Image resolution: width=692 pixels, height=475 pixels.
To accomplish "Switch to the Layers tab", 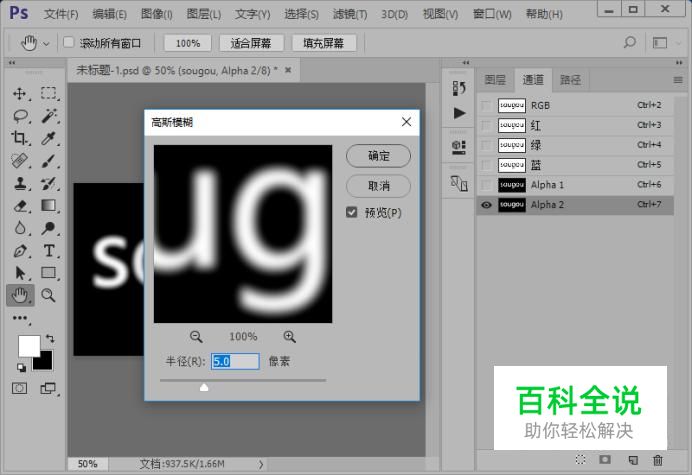I will [495, 80].
